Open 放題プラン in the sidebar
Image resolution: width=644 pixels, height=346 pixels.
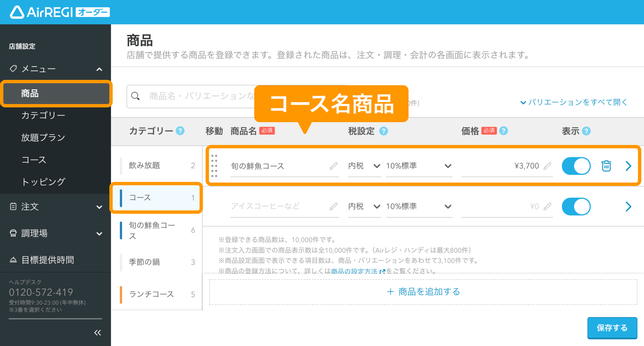click(43, 137)
